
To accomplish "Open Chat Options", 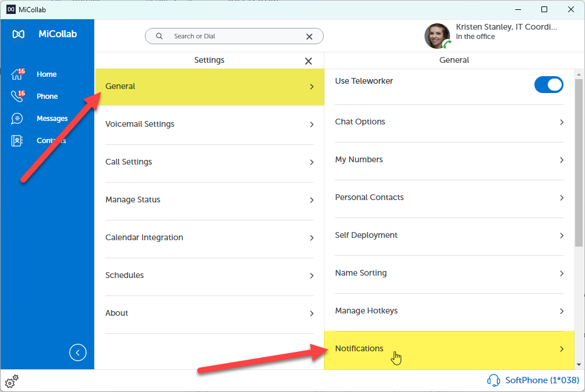I will 449,122.
